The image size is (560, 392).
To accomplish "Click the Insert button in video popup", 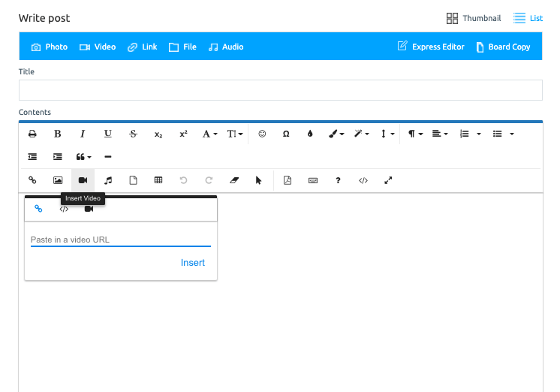I will [x=192, y=263].
